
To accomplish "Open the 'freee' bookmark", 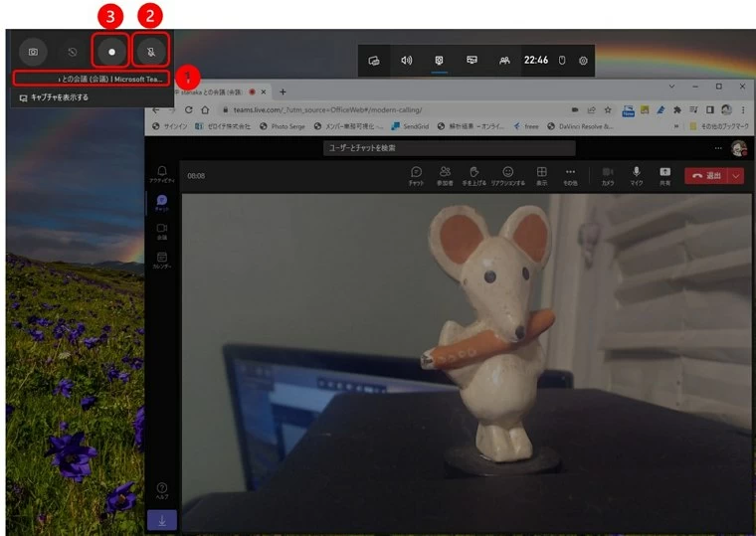I will click(x=526, y=126).
